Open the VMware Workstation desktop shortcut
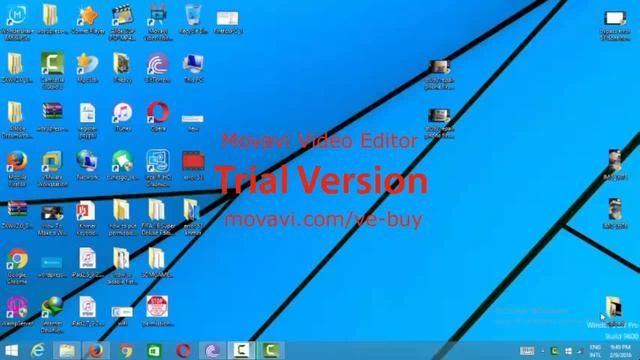The width and height of the screenshot is (640, 360). (x=52, y=169)
